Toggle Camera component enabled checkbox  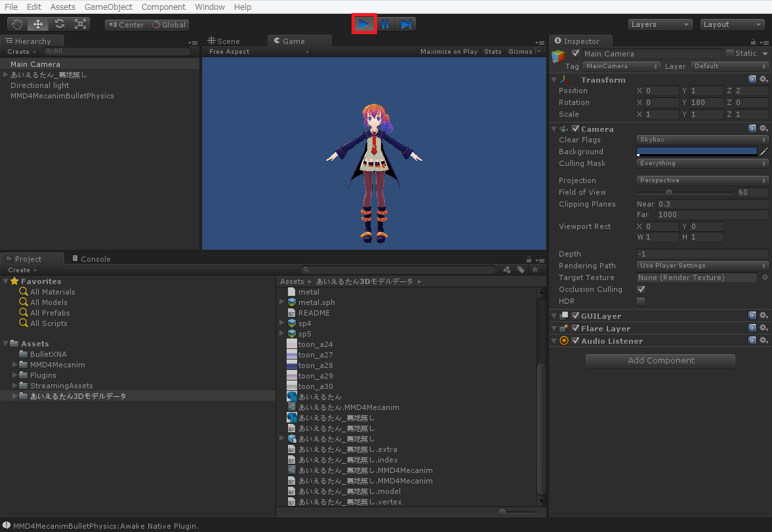click(x=575, y=129)
